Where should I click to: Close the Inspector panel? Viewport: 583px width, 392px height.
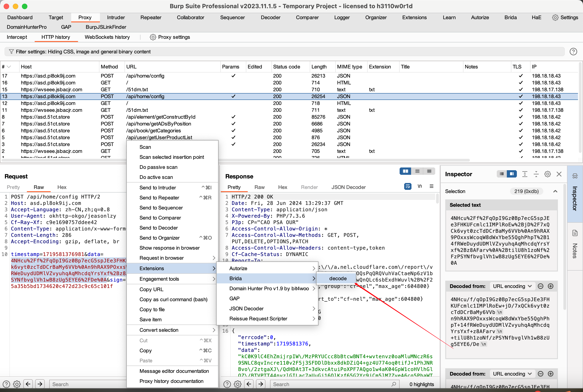pyautogui.click(x=559, y=174)
